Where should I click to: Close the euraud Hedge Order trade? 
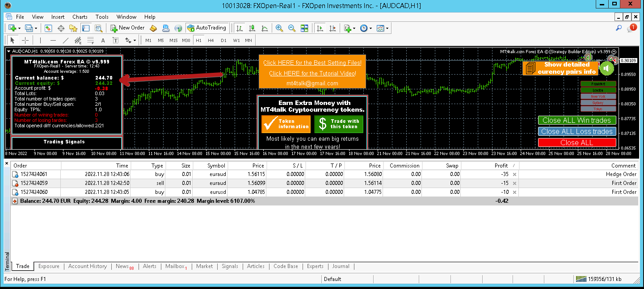[514, 174]
